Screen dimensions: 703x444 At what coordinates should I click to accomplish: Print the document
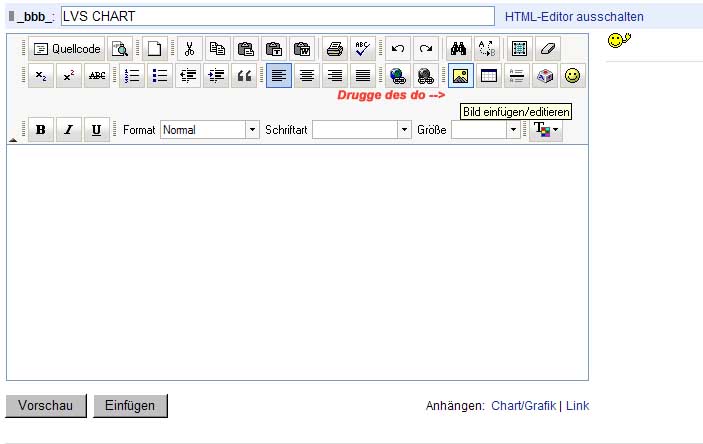[x=334, y=48]
